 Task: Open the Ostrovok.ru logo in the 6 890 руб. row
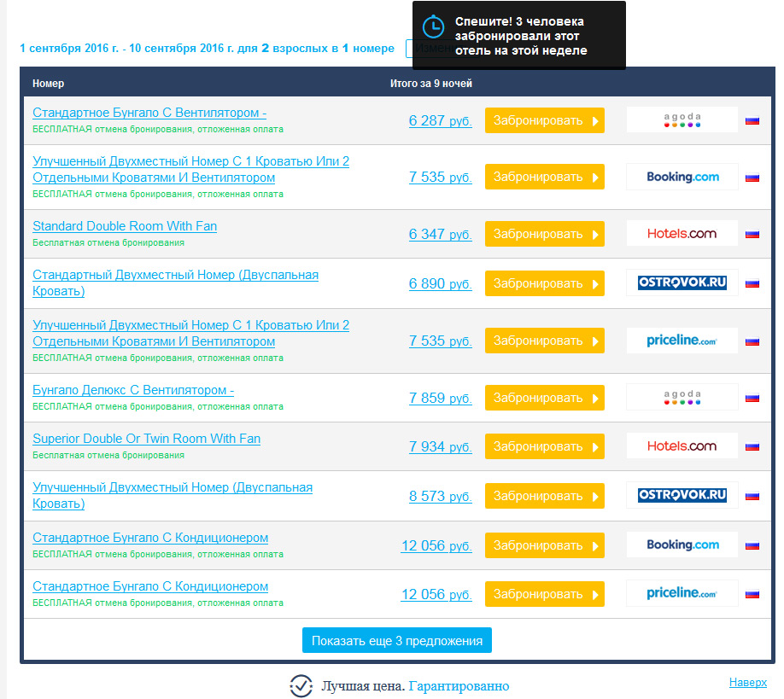[x=682, y=283]
